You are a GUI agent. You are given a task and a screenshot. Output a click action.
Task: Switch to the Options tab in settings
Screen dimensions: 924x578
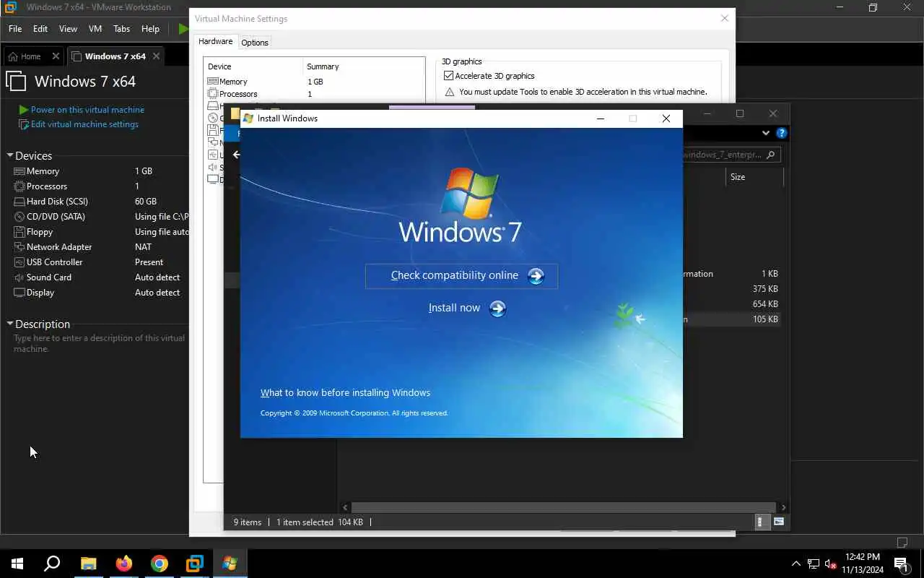pyautogui.click(x=255, y=43)
